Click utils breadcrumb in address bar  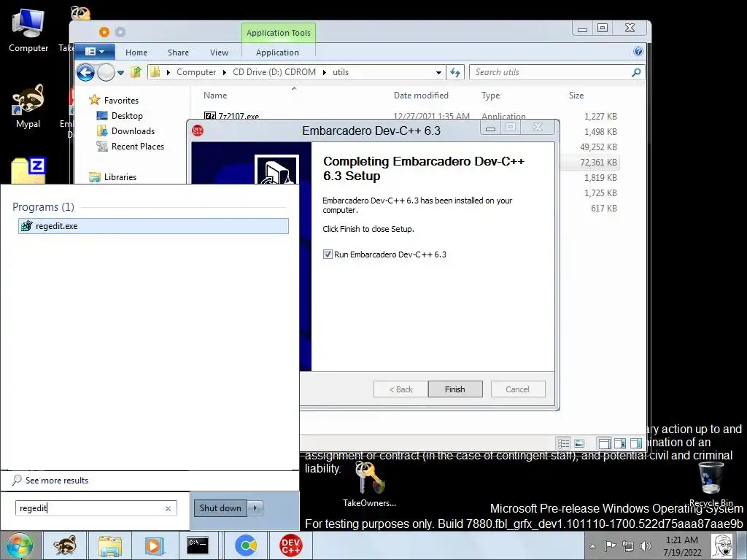341,72
